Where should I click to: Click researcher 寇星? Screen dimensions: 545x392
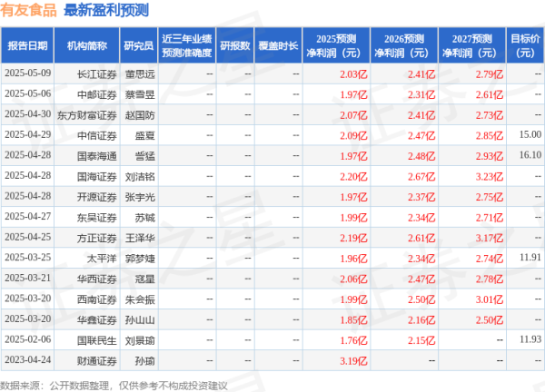tap(144, 279)
